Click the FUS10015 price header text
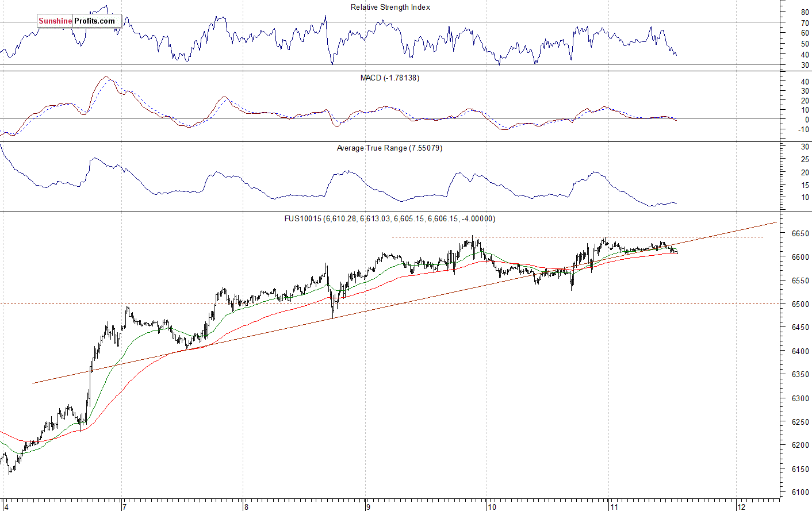 pyautogui.click(x=390, y=219)
